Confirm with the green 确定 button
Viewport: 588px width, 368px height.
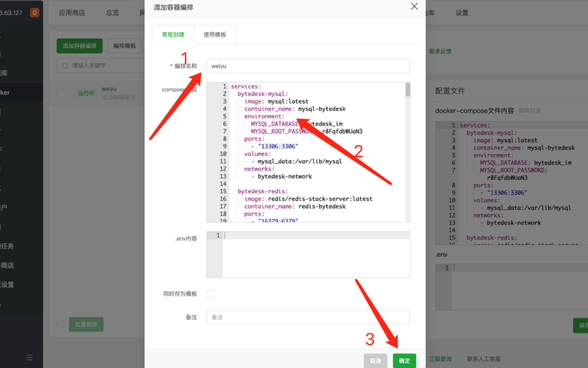click(x=404, y=361)
